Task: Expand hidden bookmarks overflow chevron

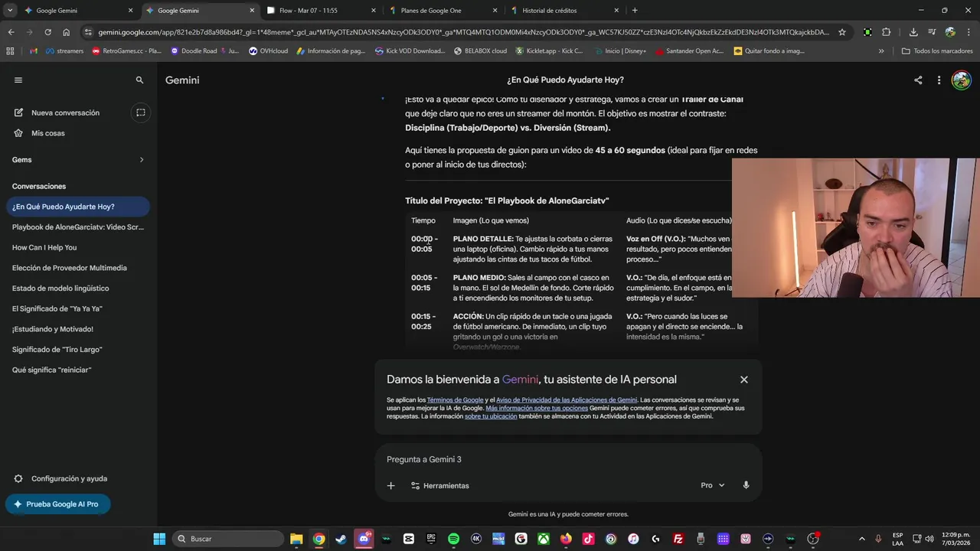Action: coord(881,51)
